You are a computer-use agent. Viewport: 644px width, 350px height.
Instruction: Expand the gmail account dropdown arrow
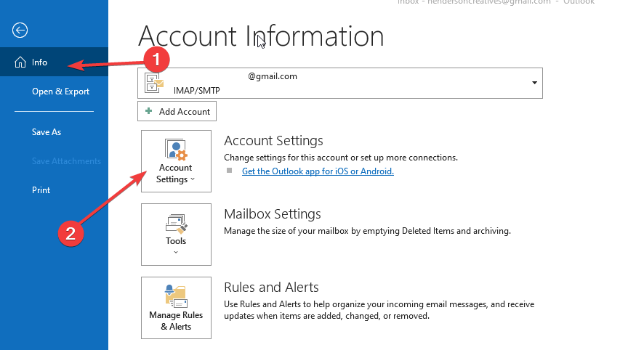tap(534, 83)
